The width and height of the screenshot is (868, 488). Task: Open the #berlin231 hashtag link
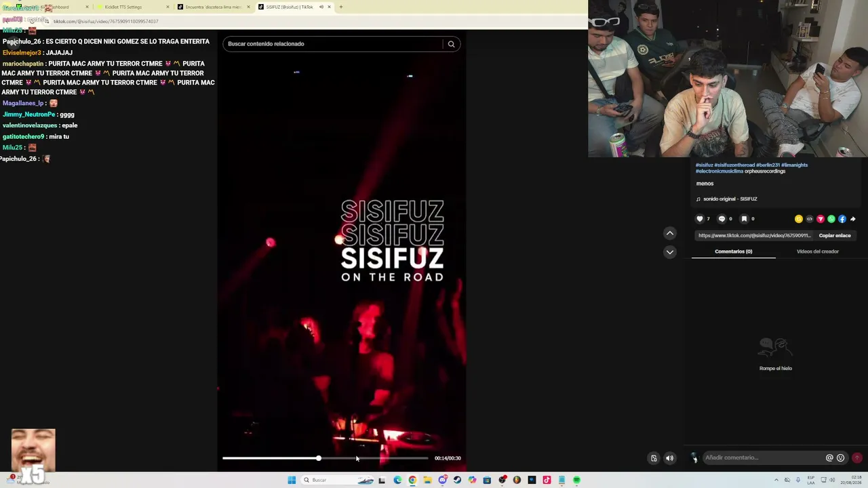point(768,165)
